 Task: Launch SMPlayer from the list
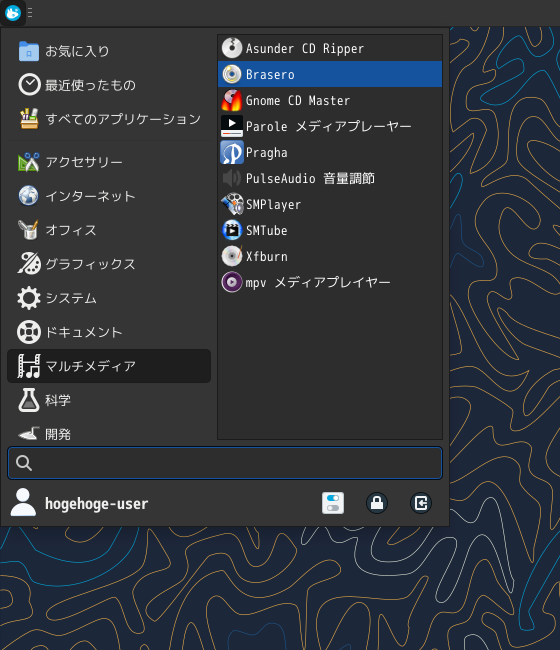click(330, 204)
